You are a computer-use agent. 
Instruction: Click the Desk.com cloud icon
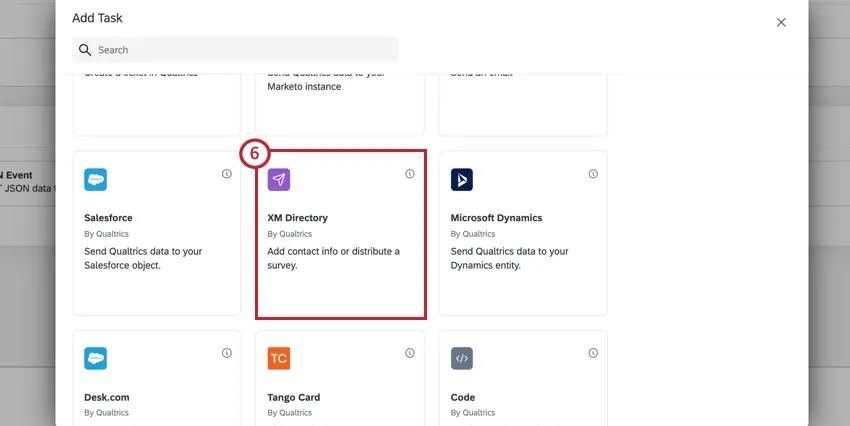click(96, 359)
